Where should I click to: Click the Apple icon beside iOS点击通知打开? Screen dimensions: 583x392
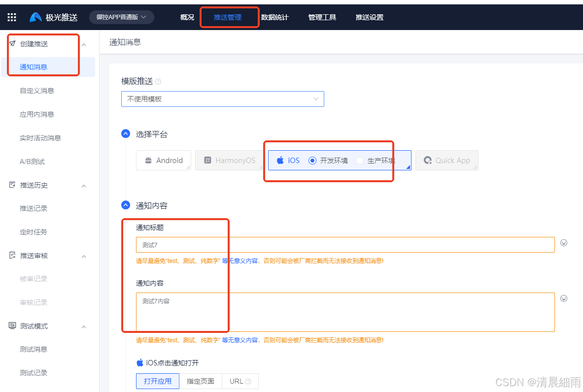point(140,362)
